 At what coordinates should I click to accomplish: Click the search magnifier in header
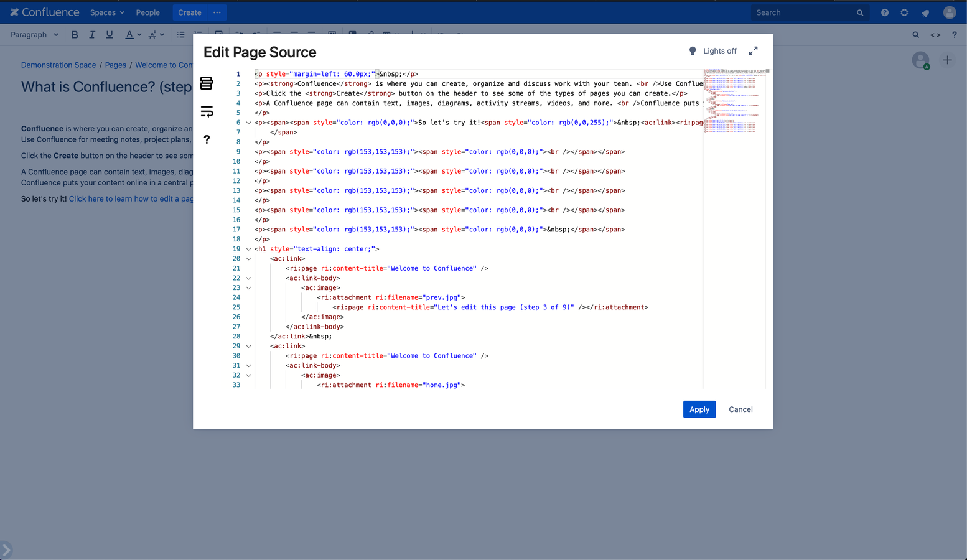coord(860,12)
